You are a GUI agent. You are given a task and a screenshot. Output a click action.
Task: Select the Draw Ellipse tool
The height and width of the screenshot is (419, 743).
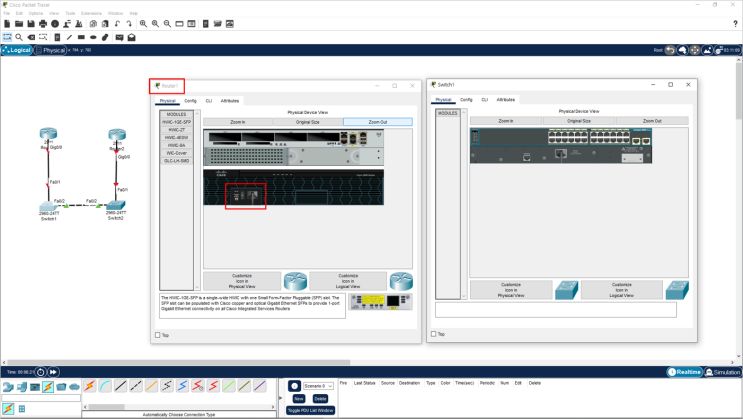93,37
